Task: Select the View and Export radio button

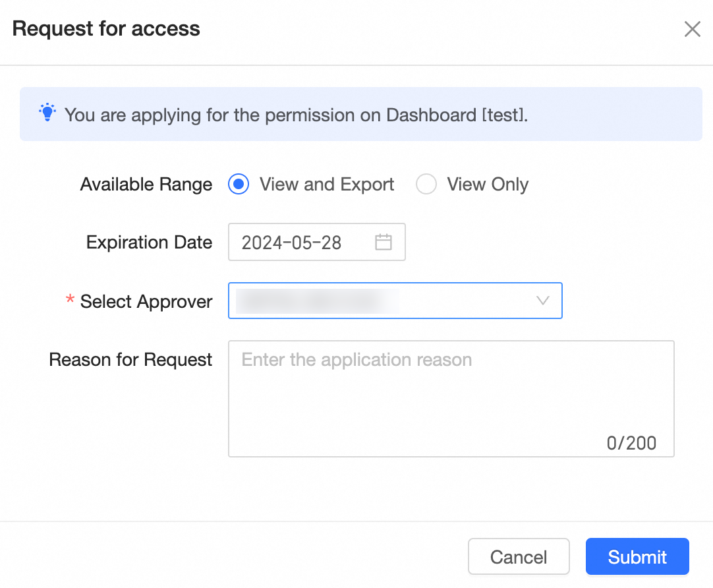Action: click(x=238, y=185)
